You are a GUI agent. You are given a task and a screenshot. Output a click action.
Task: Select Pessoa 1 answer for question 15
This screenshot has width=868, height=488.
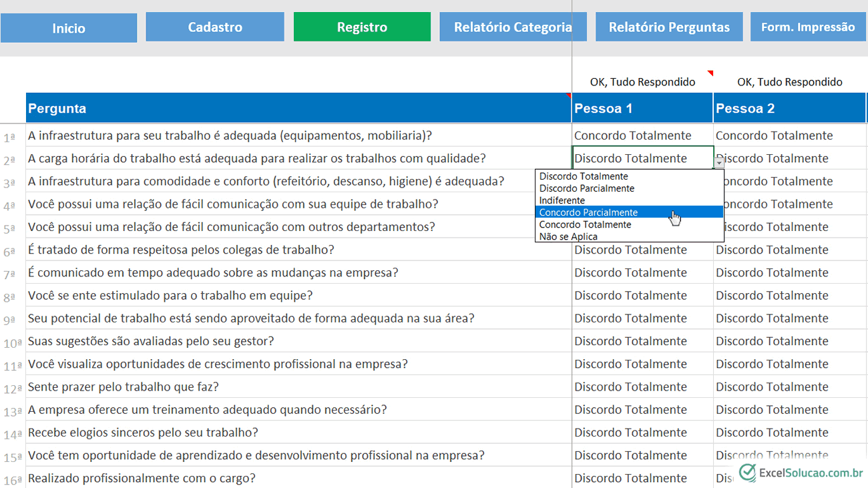tap(642, 455)
